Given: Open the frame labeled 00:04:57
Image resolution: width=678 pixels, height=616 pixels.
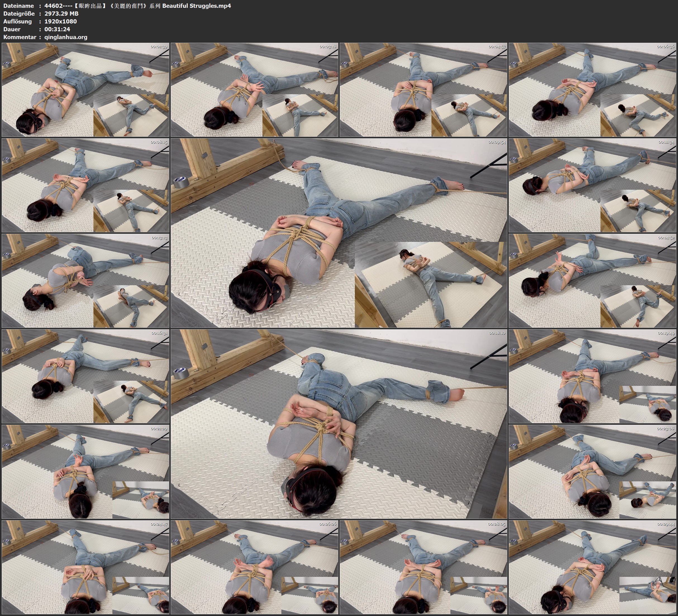Looking at the screenshot, I should 424,89.
